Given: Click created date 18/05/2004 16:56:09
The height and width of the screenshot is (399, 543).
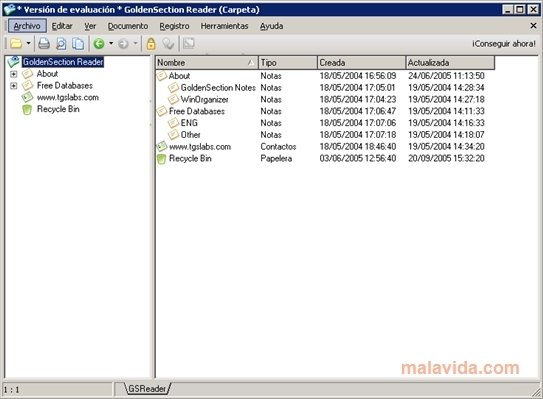Looking at the screenshot, I should pyautogui.click(x=358, y=76).
